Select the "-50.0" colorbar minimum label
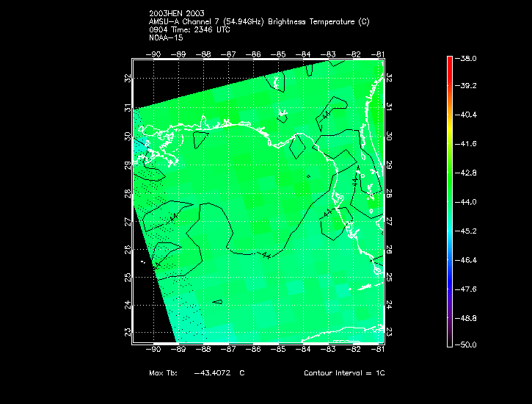Screen dimensions: 532x404 pos(466,345)
